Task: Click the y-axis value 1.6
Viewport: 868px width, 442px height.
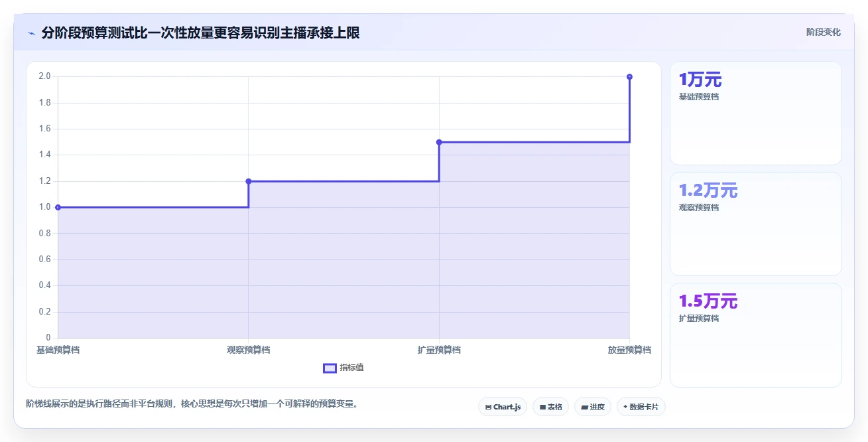Action: (44, 129)
